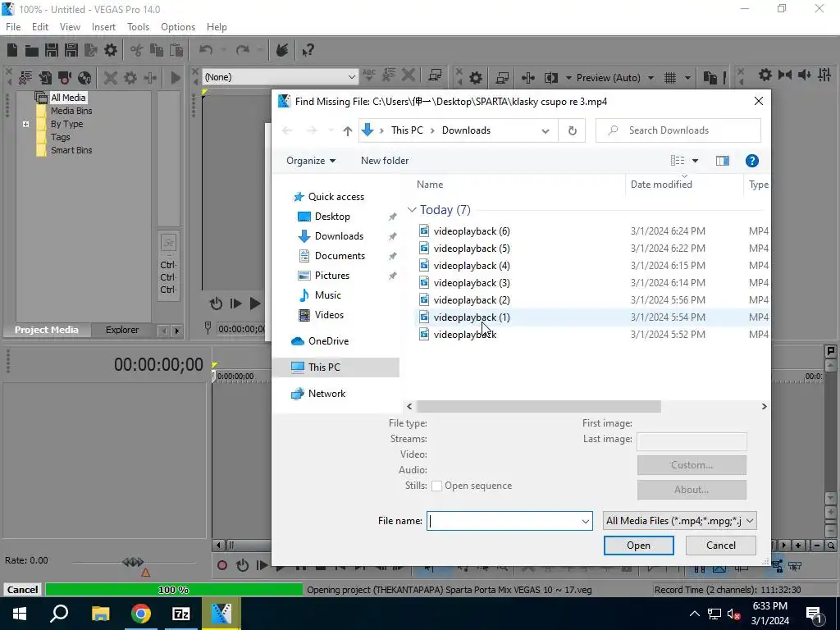Click the Refresh button in file dialog
The width and height of the screenshot is (840, 630).
[572, 130]
